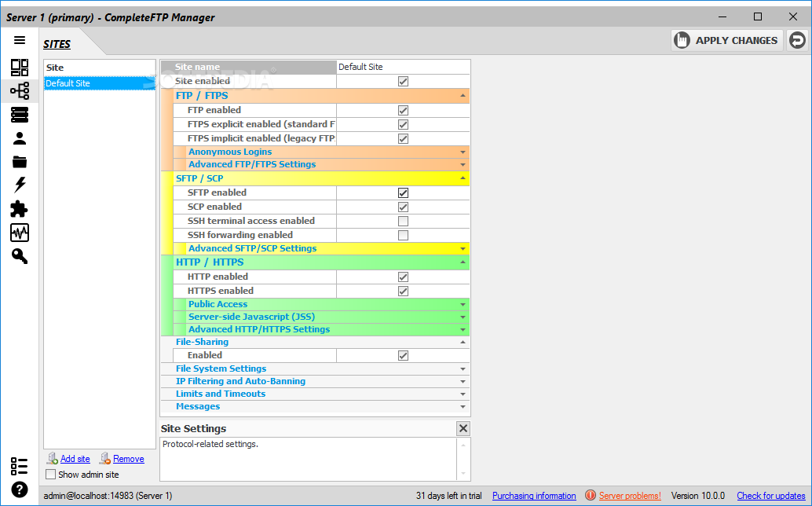Close the Site Settings description panel
The image size is (812, 506).
463,428
